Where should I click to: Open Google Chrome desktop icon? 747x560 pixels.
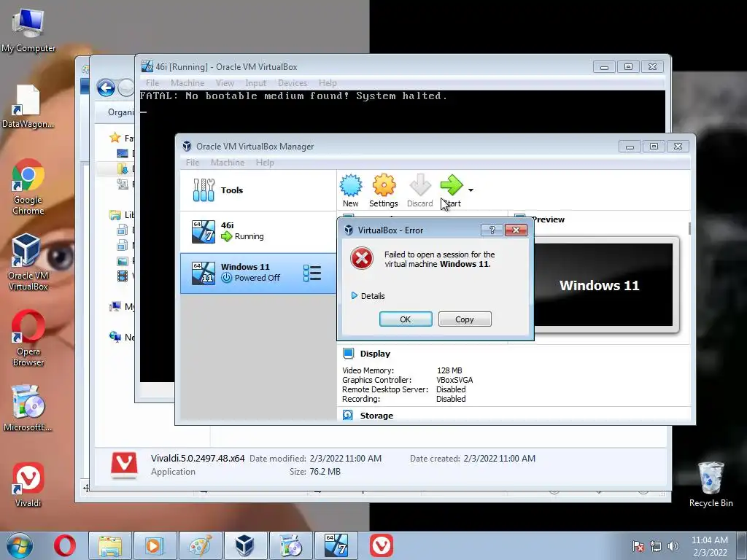click(x=28, y=187)
